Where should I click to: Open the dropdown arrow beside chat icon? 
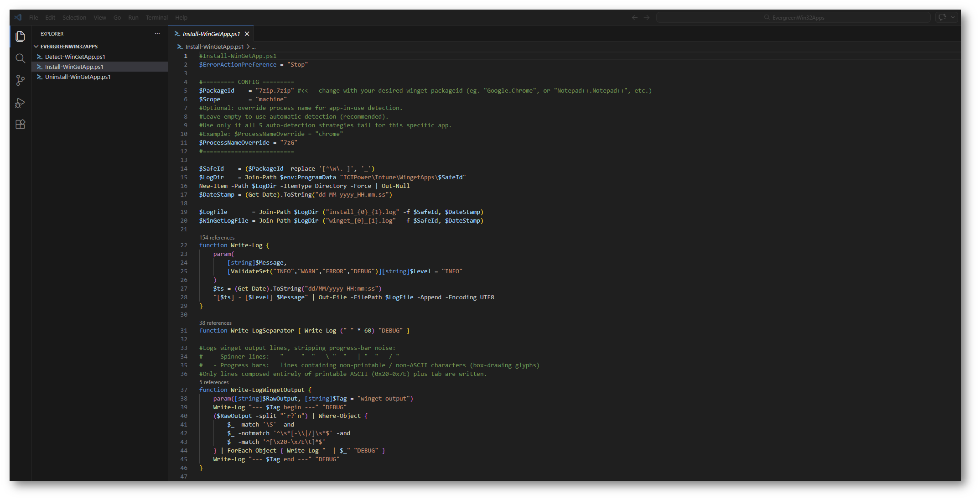953,18
